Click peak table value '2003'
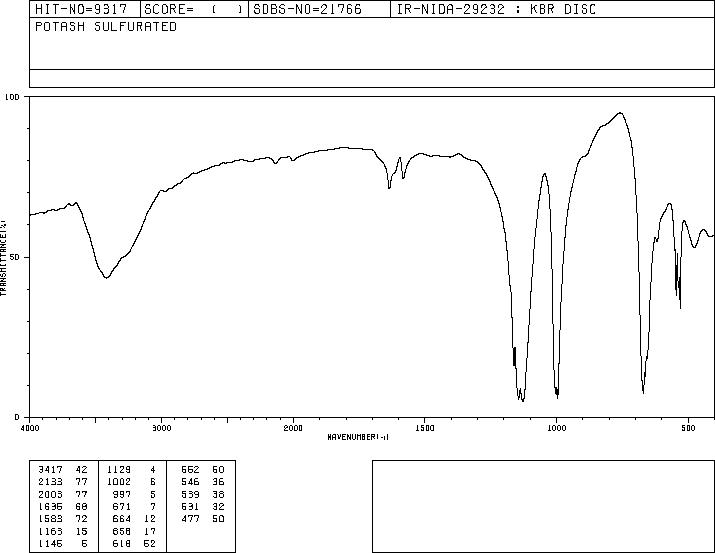Image resolution: width=715 pixels, height=553 pixels. tap(50, 494)
